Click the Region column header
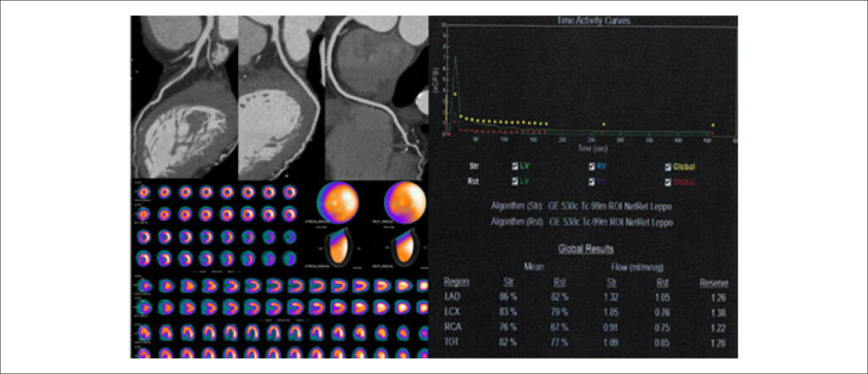Screen dimensions: 868x374 [x=457, y=282]
